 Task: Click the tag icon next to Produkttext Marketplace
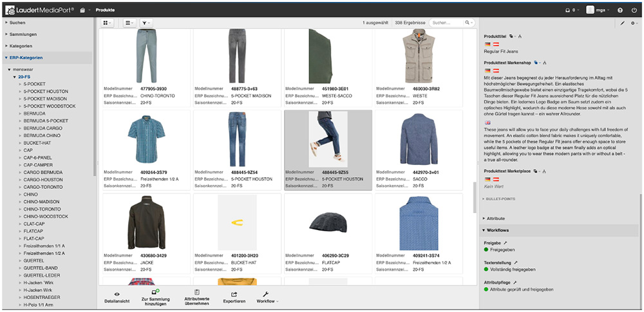click(x=536, y=171)
